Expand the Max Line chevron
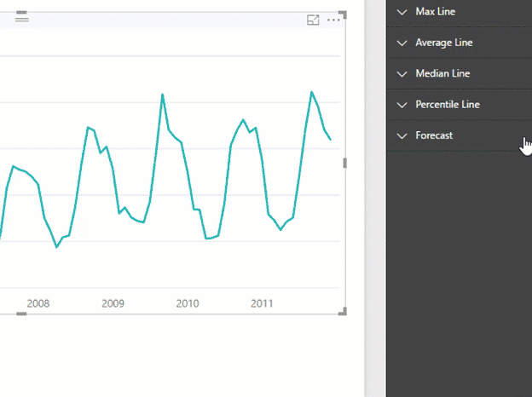This screenshot has height=397, width=532. point(402,12)
